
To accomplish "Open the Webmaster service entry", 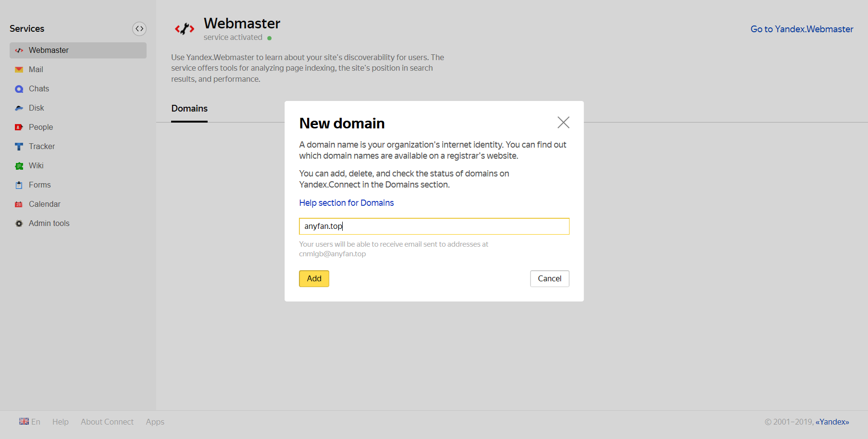I will point(78,50).
